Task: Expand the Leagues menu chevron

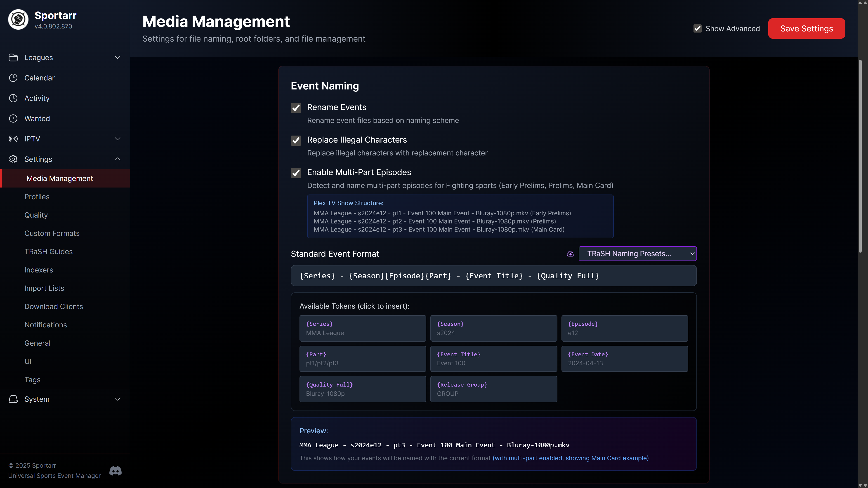Action: pyautogui.click(x=117, y=58)
